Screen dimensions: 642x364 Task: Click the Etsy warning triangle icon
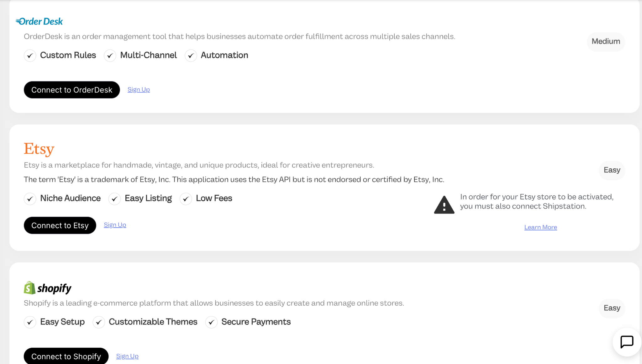[444, 205]
